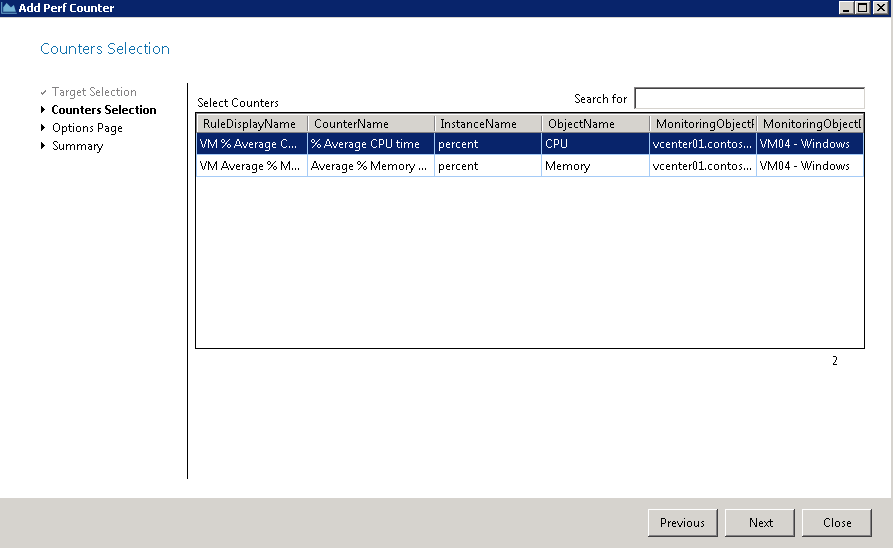Sort by CounterName column header
This screenshot has height=548, width=893.
tap(351, 124)
